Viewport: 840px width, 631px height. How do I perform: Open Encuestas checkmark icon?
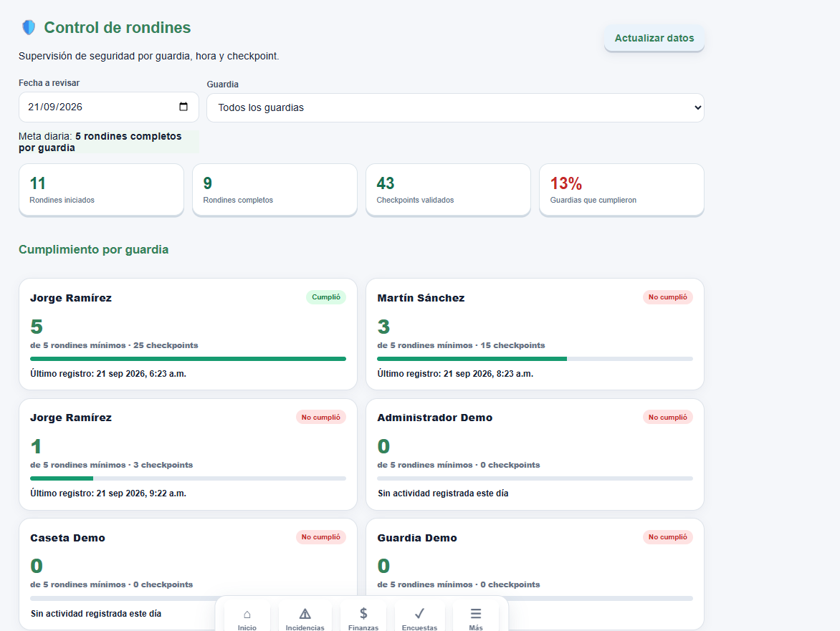tap(419, 613)
